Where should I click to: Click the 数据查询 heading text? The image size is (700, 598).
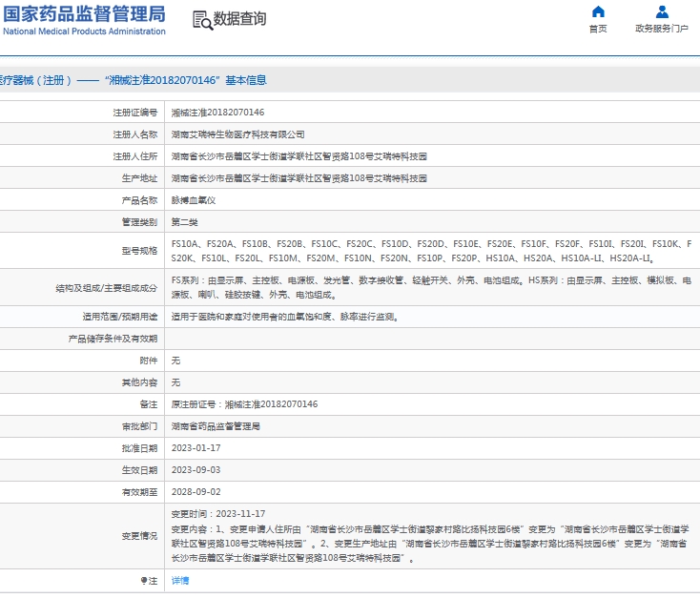tap(239, 19)
